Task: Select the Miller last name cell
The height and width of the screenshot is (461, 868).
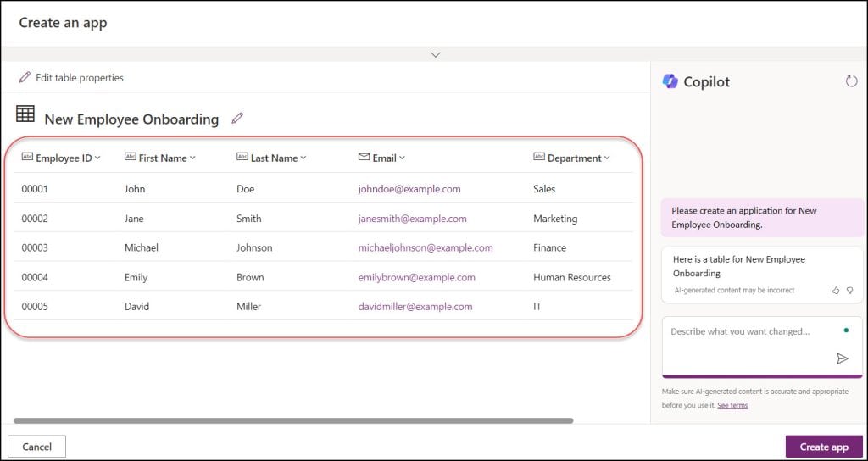Action: (248, 307)
